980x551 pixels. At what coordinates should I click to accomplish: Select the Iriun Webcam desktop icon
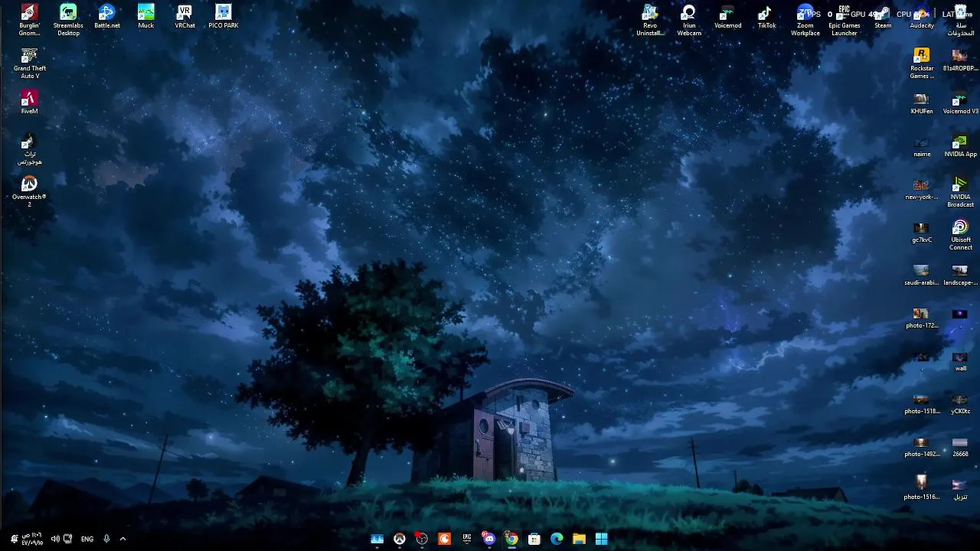[x=689, y=20]
